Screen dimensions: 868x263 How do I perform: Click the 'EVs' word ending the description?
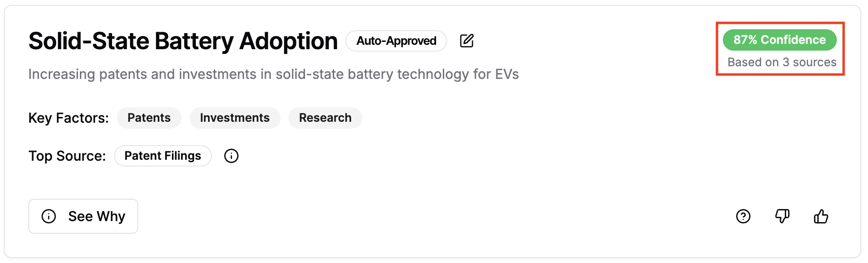(x=507, y=74)
